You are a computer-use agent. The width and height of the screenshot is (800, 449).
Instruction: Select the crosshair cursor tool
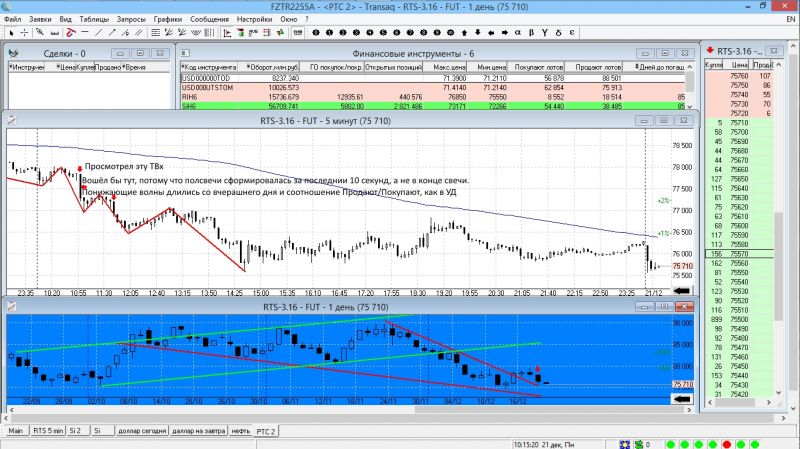[24, 33]
